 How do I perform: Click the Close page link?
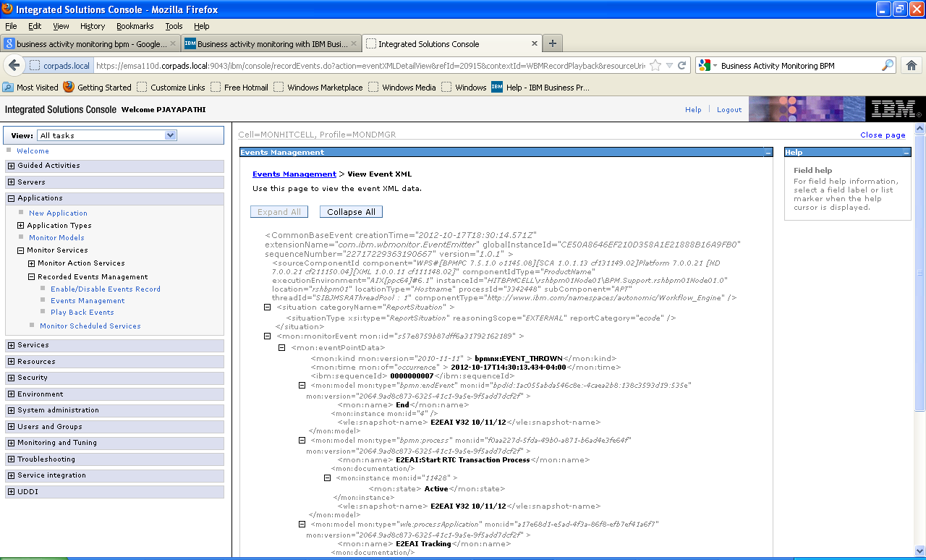[883, 135]
